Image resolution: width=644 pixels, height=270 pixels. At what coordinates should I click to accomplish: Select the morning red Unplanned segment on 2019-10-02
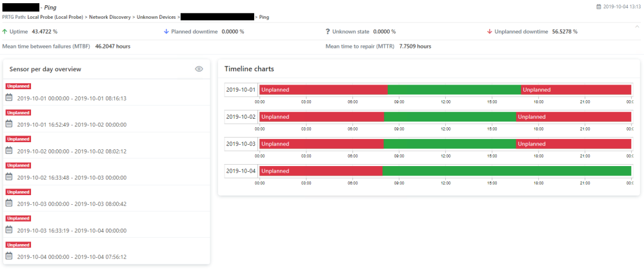pos(321,117)
